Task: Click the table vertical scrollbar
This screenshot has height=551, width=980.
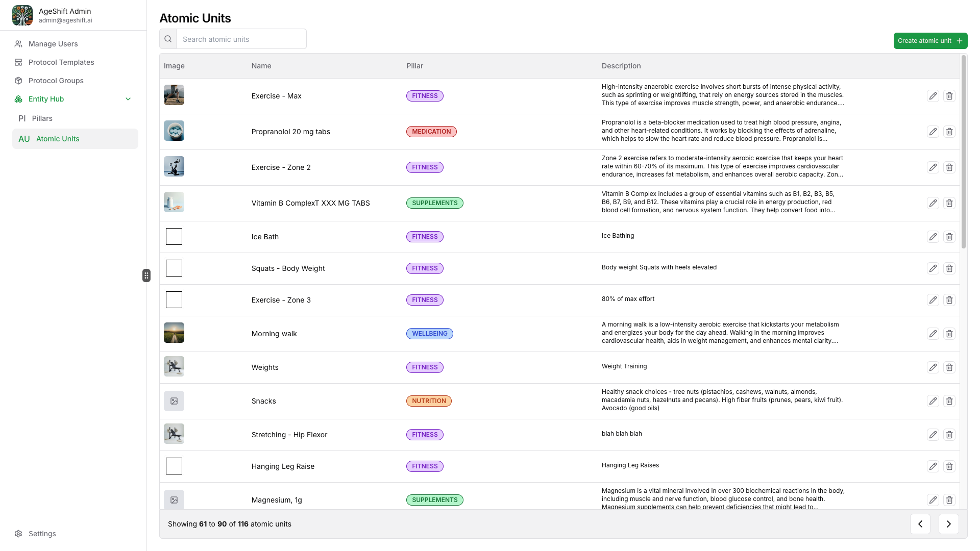Action: (x=963, y=153)
